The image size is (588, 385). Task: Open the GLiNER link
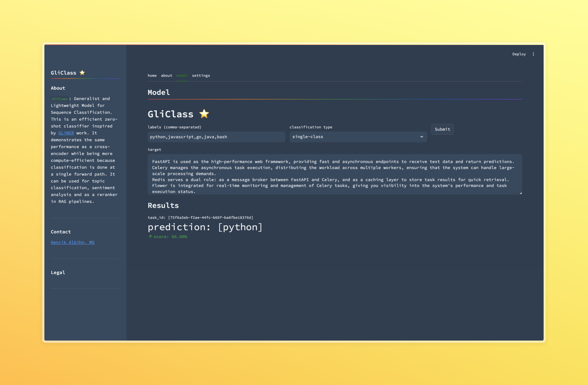[x=66, y=133]
